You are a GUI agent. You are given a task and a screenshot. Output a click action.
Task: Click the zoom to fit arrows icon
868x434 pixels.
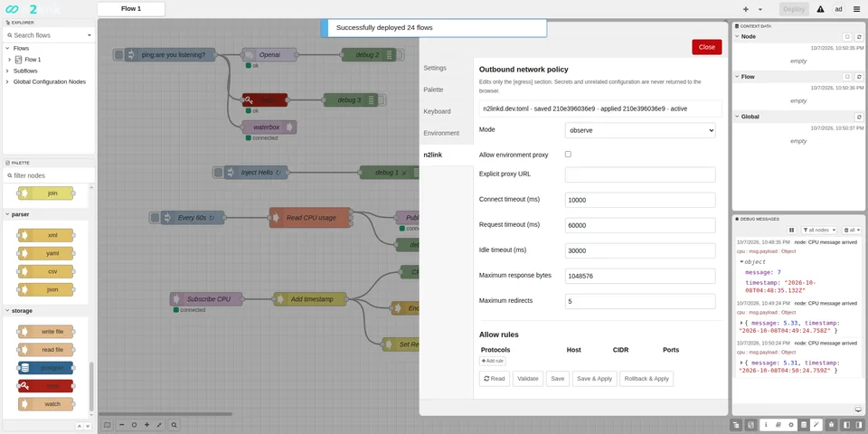[x=159, y=425]
